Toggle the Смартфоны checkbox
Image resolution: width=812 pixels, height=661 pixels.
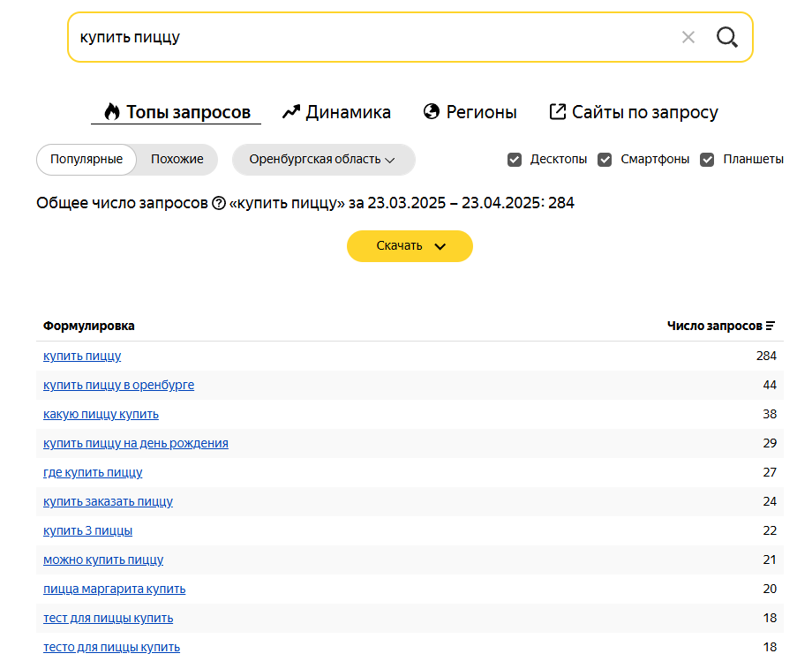[x=605, y=160]
